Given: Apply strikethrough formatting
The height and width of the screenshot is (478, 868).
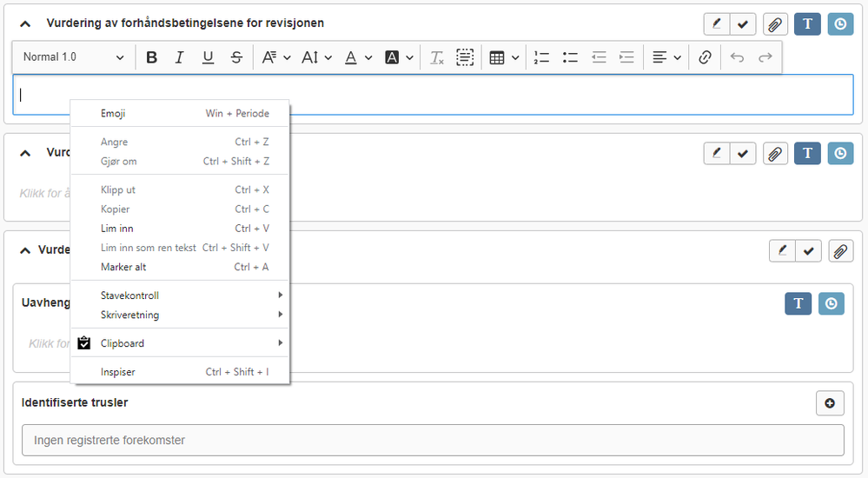Looking at the screenshot, I should click(x=236, y=57).
